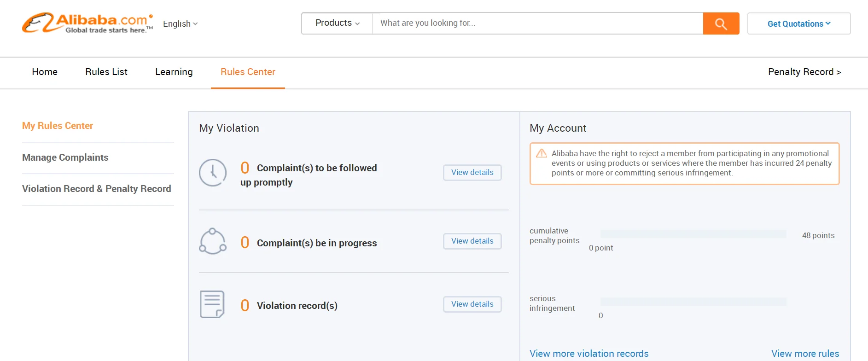Expand the Products category dropdown
Image resolution: width=868 pixels, height=361 pixels.
[337, 23]
